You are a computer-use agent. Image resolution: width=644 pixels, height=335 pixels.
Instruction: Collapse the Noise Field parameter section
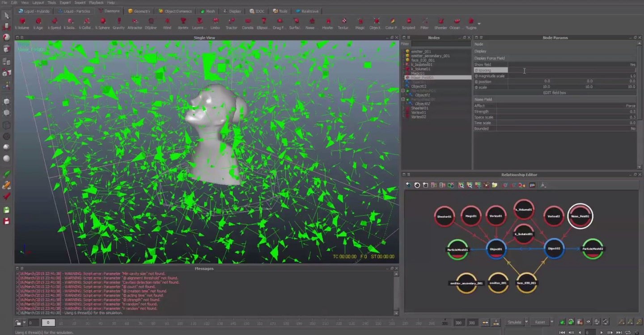[555, 100]
